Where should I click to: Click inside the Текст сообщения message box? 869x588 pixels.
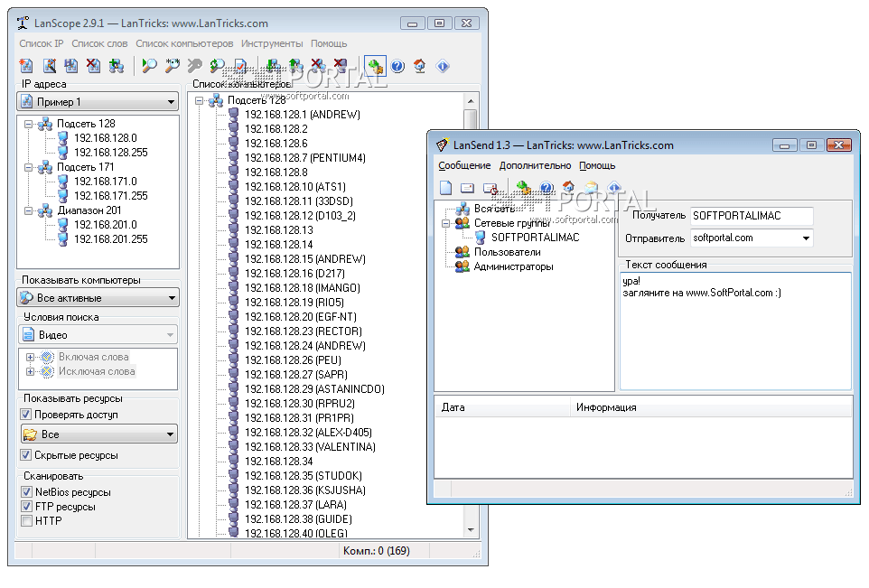point(735,331)
